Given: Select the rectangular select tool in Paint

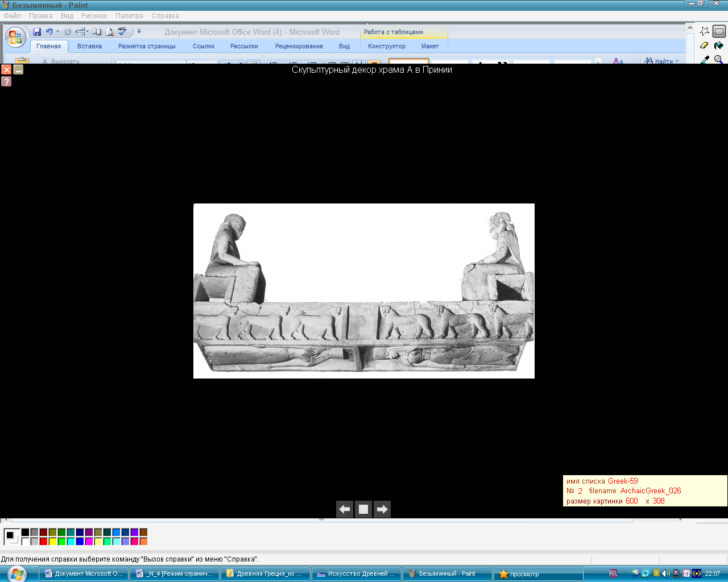Looking at the screenshot, I should click(x=719, y=31).
